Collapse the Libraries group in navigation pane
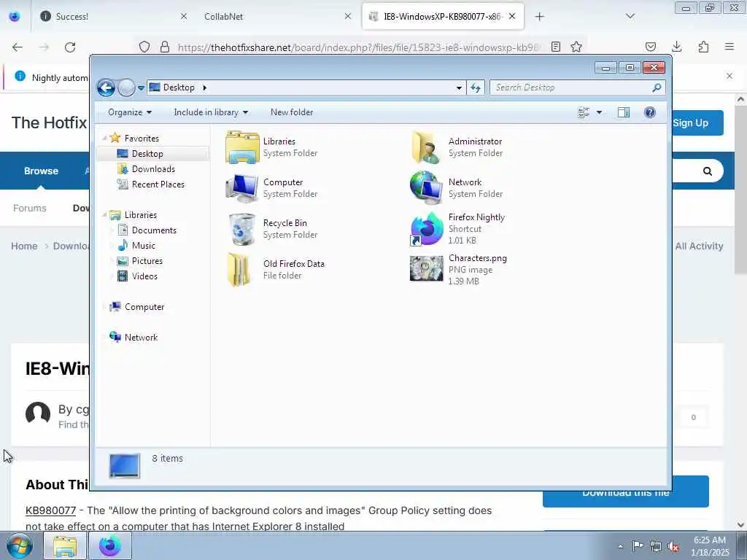The width and height of the screenshot is (747, 560). click(105, 215)
